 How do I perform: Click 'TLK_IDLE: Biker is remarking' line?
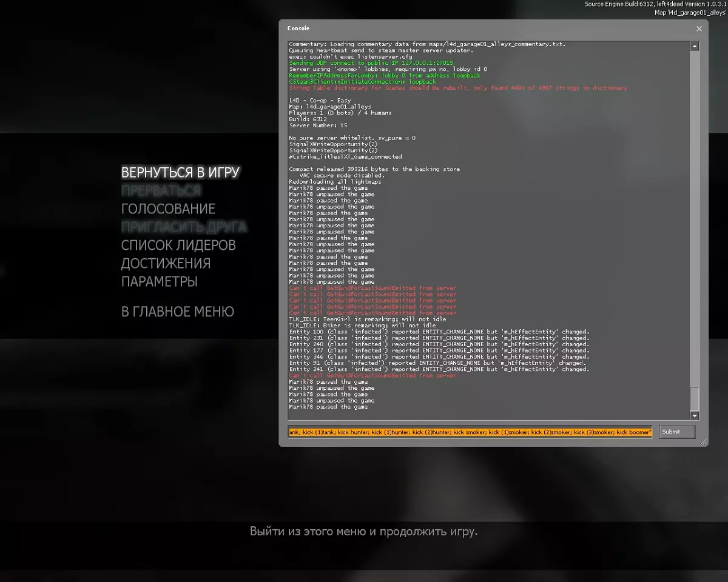click(x=364, y=326)
